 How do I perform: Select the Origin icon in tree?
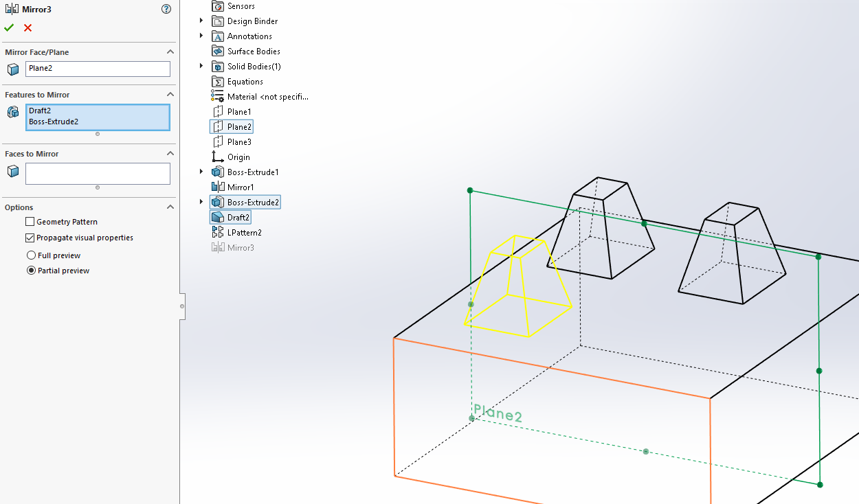pyautogui.click(x=218, y=157)
